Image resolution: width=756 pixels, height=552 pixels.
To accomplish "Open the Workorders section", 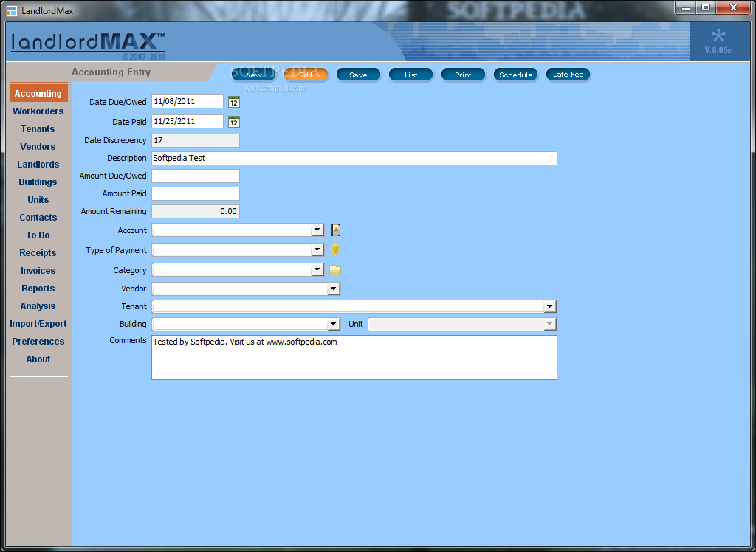I will [x=38, y=111].
